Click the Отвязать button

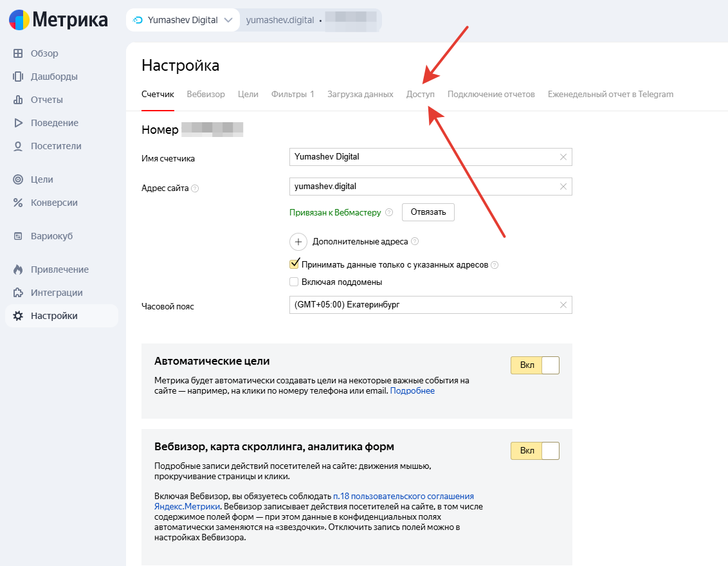coord(428,212)
